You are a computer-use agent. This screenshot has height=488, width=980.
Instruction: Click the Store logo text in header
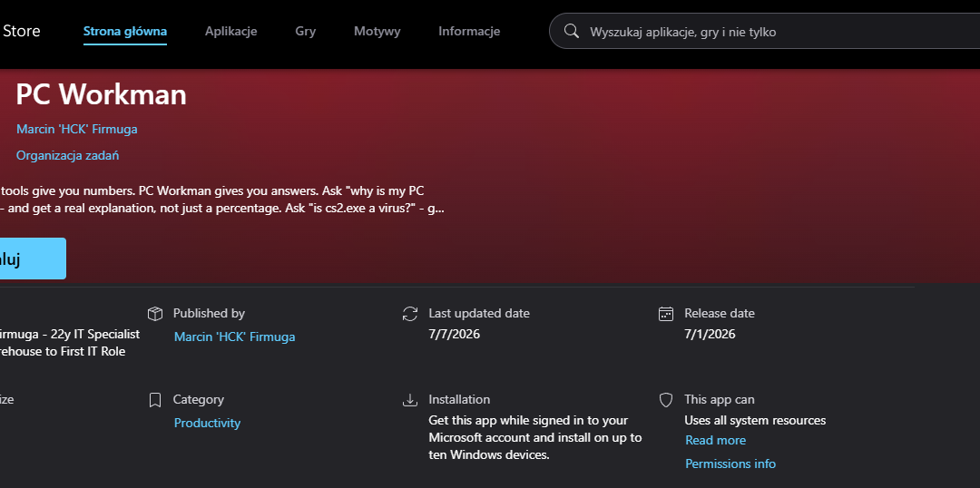click(21, 31)
